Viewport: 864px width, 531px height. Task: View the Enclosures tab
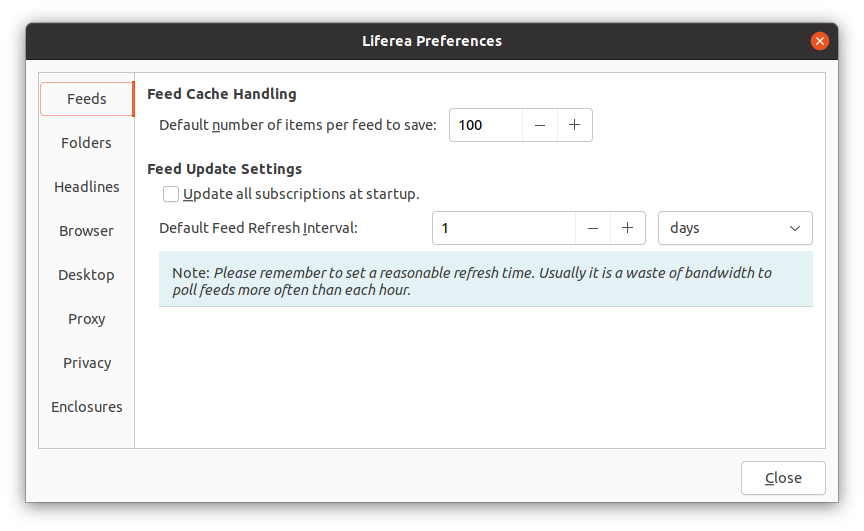(86, 407)
